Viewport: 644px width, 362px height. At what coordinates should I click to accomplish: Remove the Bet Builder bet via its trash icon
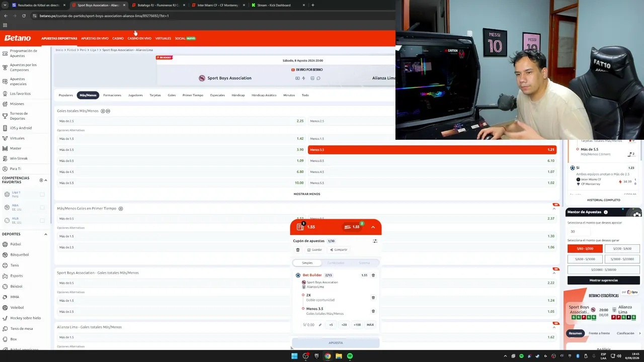(x=373, y=275)
